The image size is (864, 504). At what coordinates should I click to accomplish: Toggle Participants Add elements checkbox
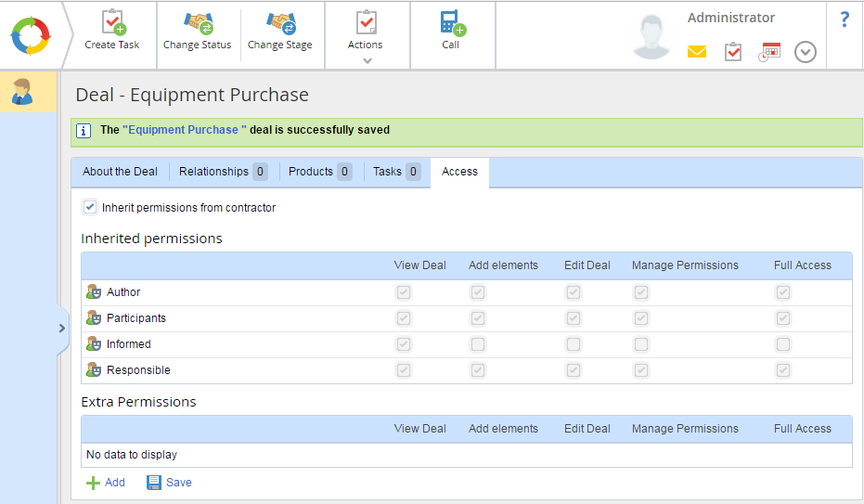click(478, 317)
